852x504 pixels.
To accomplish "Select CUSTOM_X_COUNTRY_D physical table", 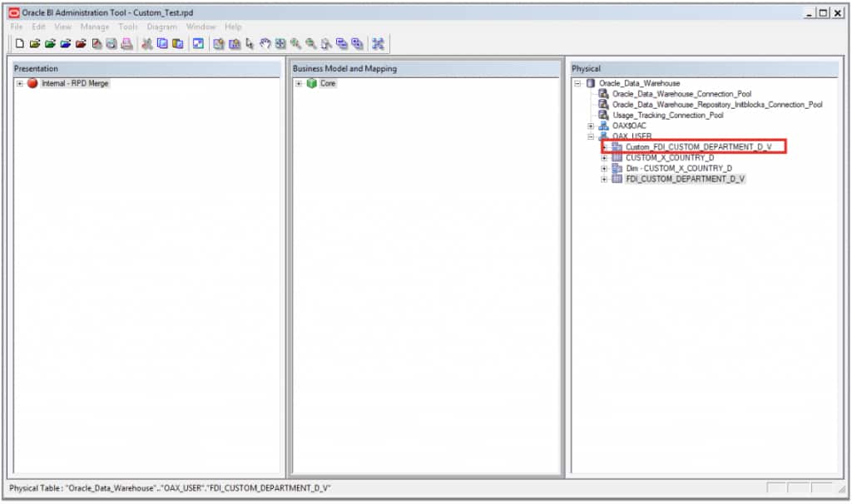I will [670, 157].
